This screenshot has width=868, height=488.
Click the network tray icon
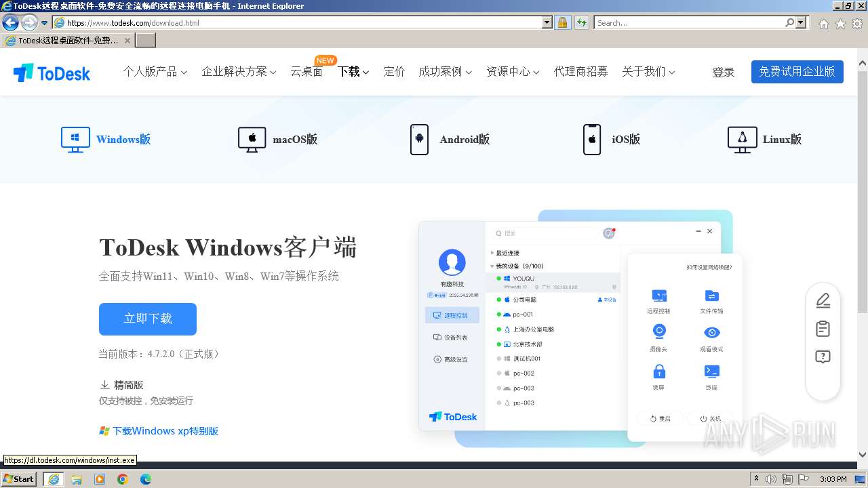click(x=788, y=479)
